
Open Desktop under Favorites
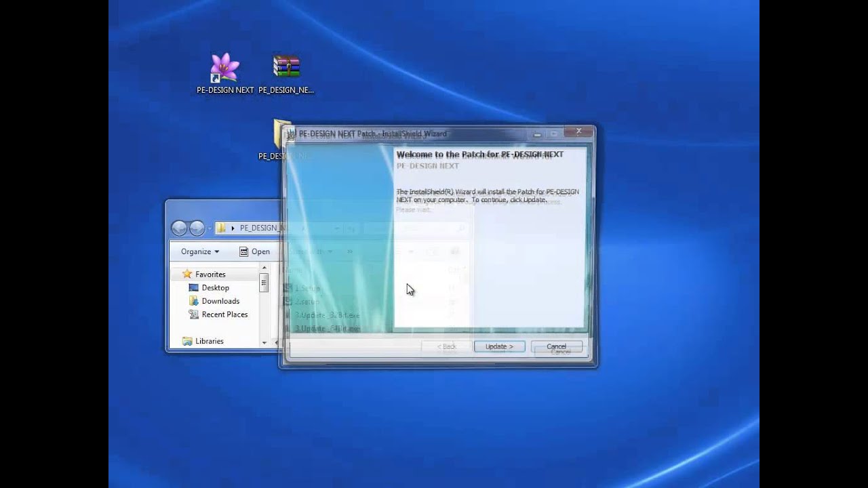coord(215,288)
